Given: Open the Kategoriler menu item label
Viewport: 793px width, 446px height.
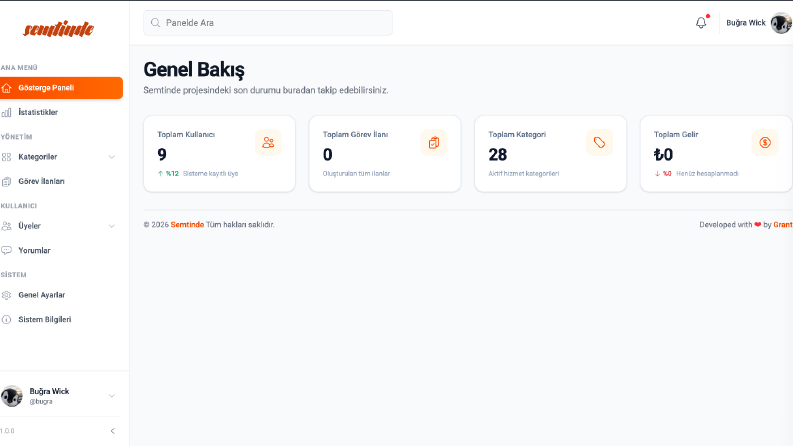Looking at the screenshot, I should [x=37, y=157].
